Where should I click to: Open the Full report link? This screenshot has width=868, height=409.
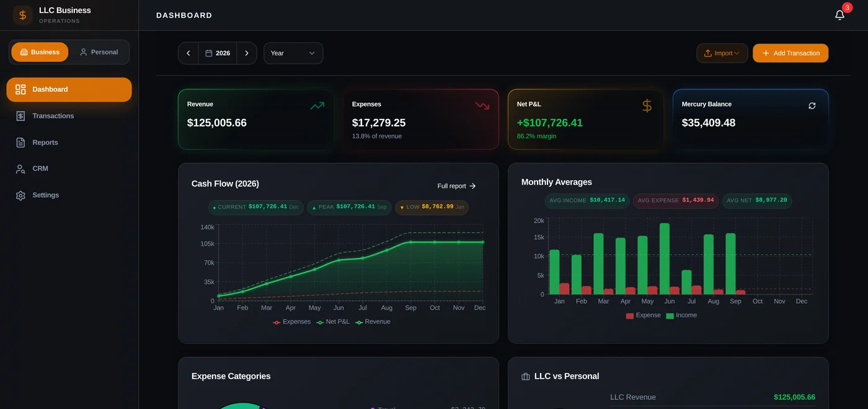456,186
